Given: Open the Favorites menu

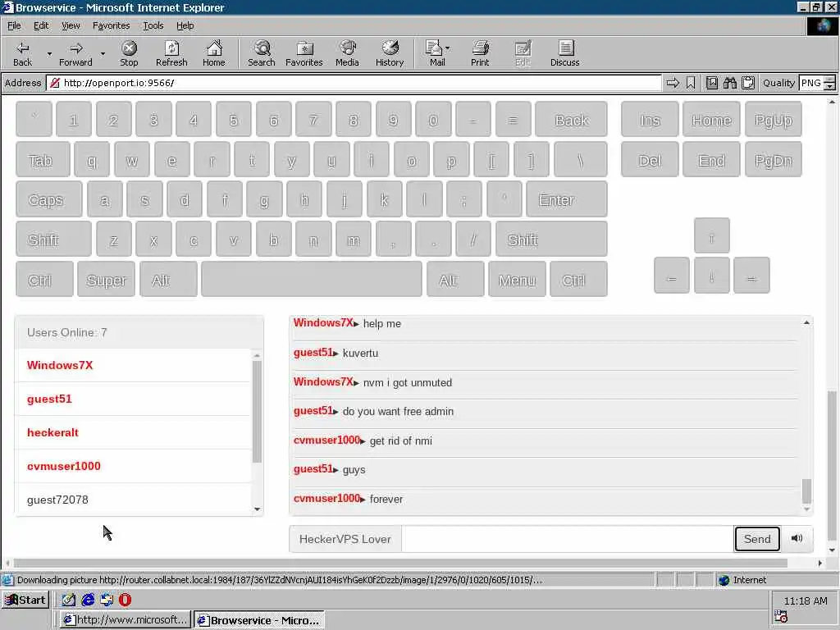Looking at the screenshot, I should click(x=111, y=25).
